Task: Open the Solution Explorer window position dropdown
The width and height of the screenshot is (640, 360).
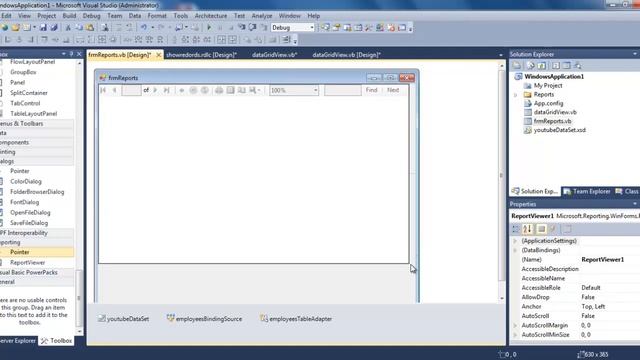Action: point(635,54)
